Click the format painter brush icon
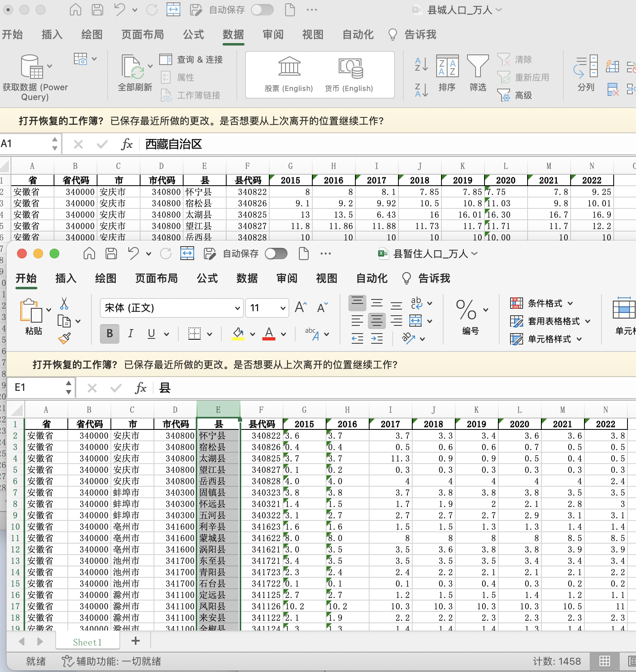Viewport: 636px width, 672px height. (x=64, y=338)
